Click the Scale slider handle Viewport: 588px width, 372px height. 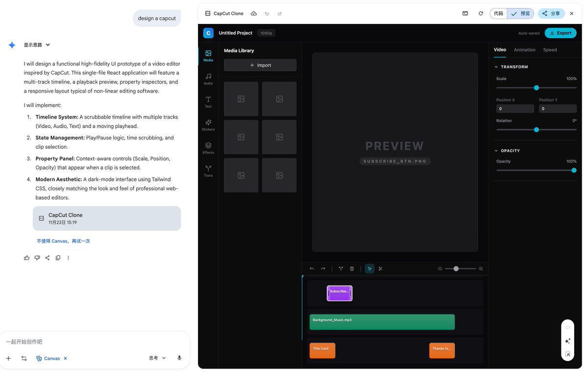(537, 88)
